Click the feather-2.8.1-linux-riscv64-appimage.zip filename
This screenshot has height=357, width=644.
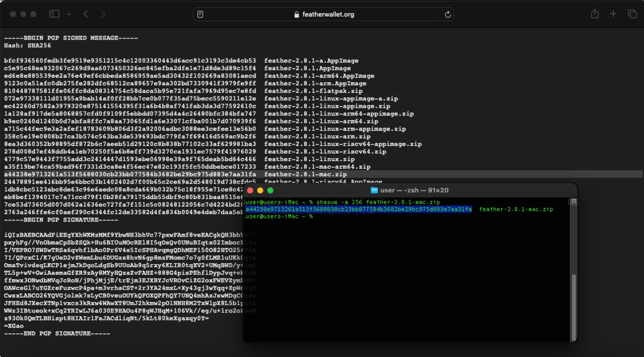pos(343,144)
